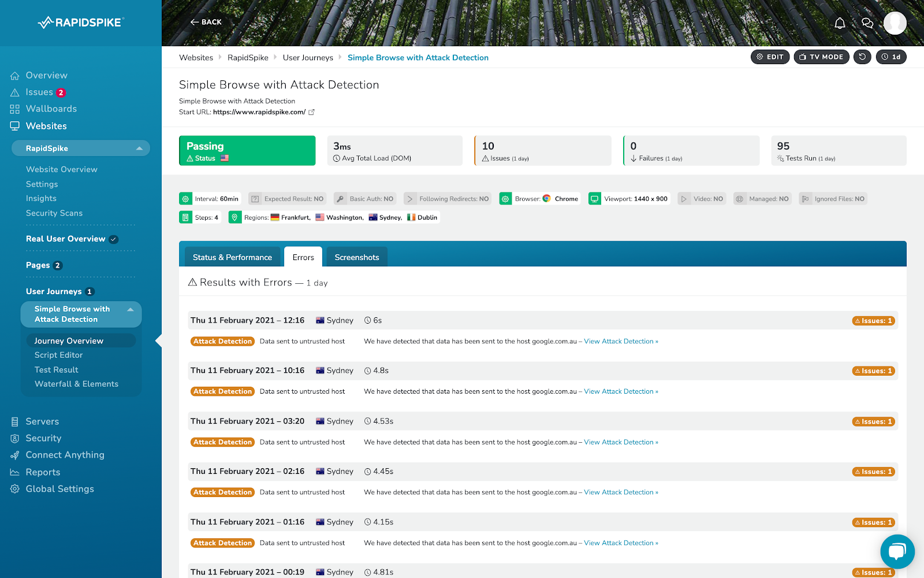
Task: Click Issues: 1 badge for 10:16 result
Action: pos(873,371)
